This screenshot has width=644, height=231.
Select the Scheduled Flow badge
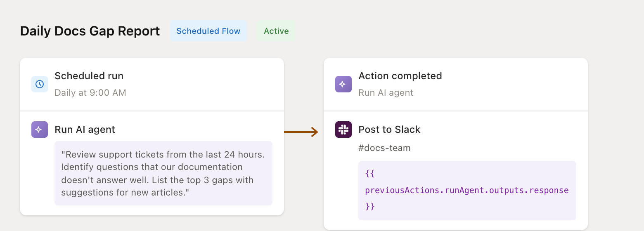(208, 31)
